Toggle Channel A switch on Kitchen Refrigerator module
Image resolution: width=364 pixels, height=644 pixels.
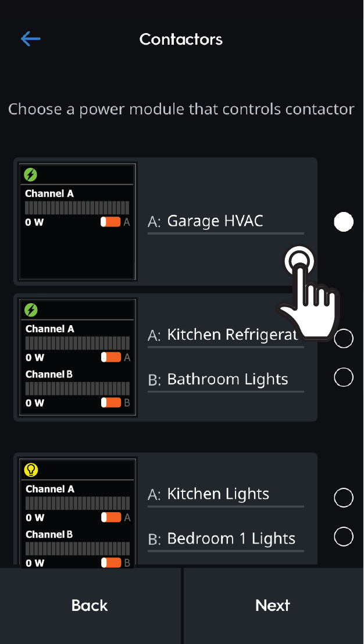pos(110,357)
